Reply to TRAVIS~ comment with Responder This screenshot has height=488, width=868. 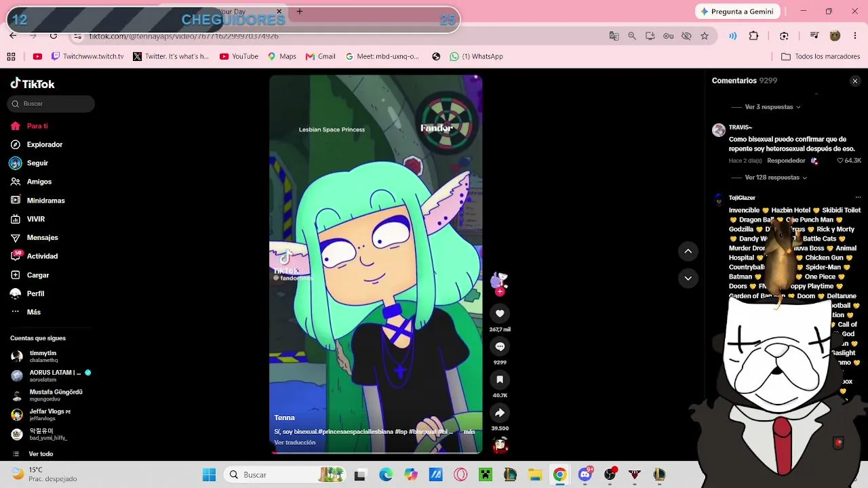pyautogui.click(x=786, y=161)
